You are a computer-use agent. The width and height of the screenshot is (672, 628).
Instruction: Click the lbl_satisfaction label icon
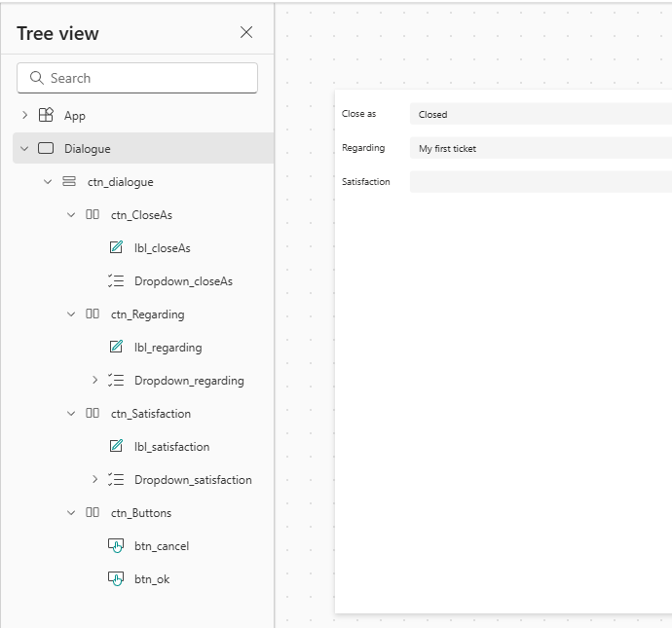[x=116, y=446]
